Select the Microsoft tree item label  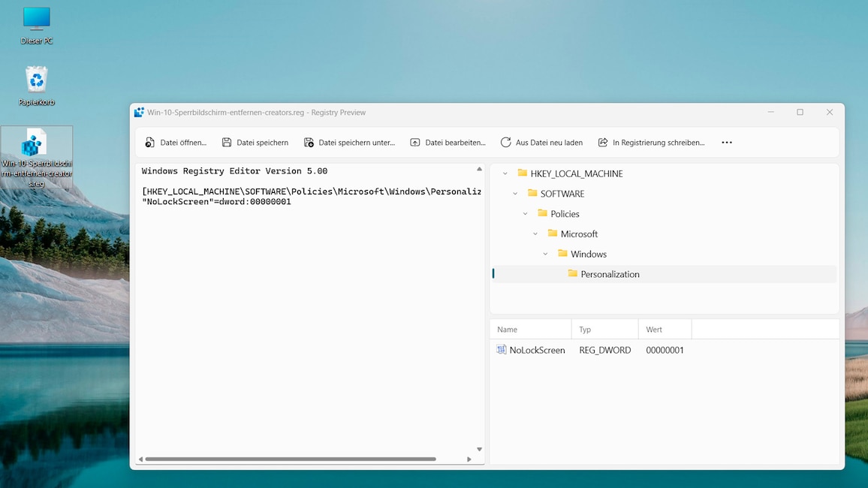point(579,234)
